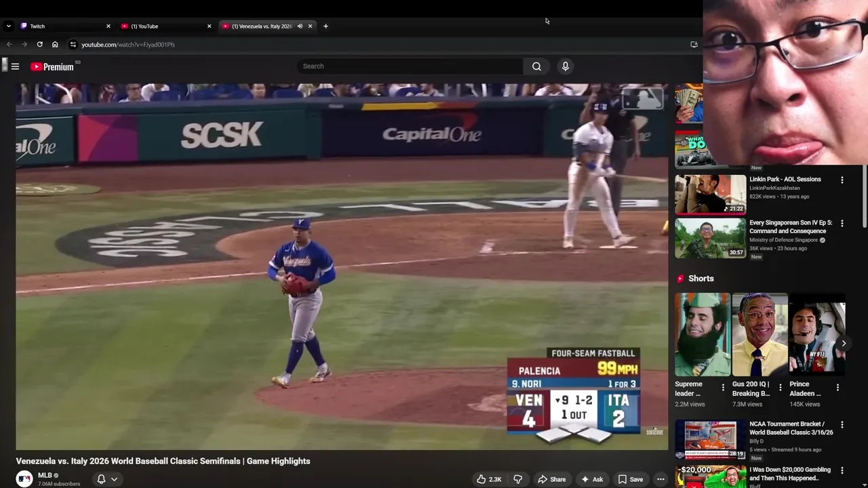Image resolution: width=868 pixels, height=488 pixels.
Task: Open Every Singaporean Son IV Ep 5 thumbnail
Action: [710, 239]
